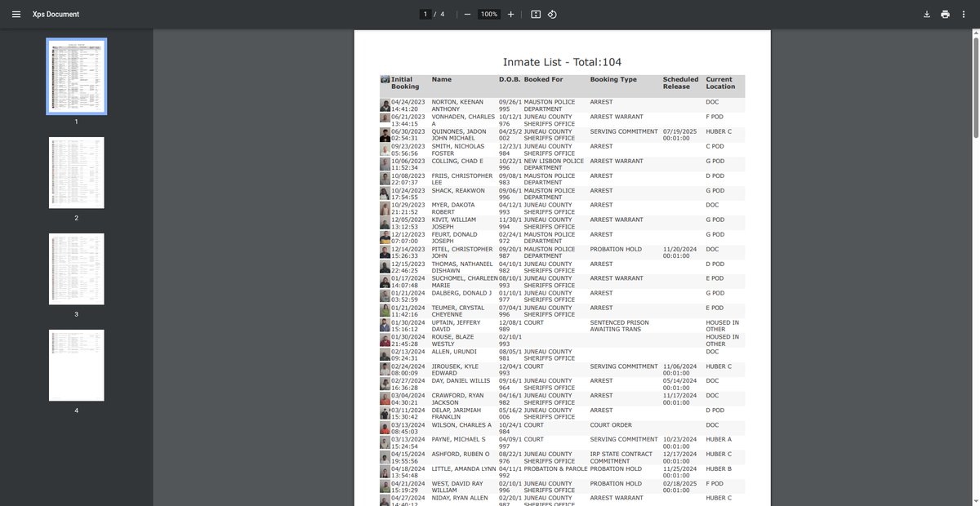Click mugshot photo for QUINONES, JADON
This screenshot has width=980, height=506.
tap(385, 135)
